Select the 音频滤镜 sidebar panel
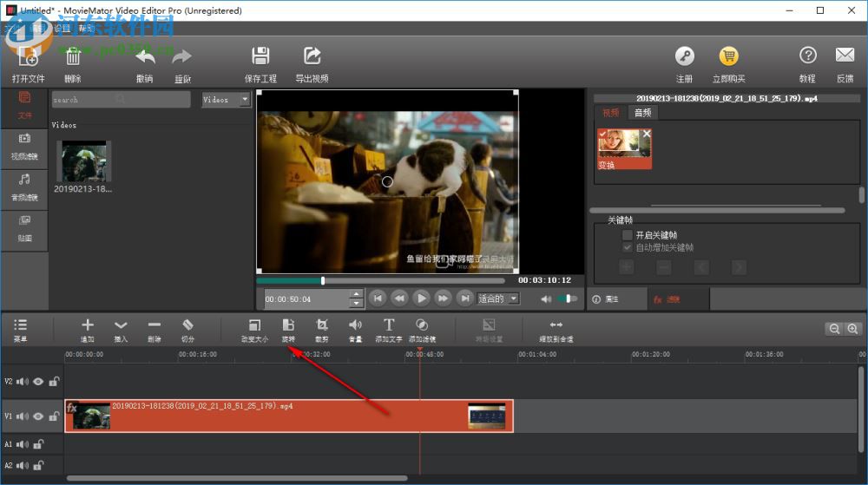The height and width of the screenshot is (485, 868). [24, 188]
